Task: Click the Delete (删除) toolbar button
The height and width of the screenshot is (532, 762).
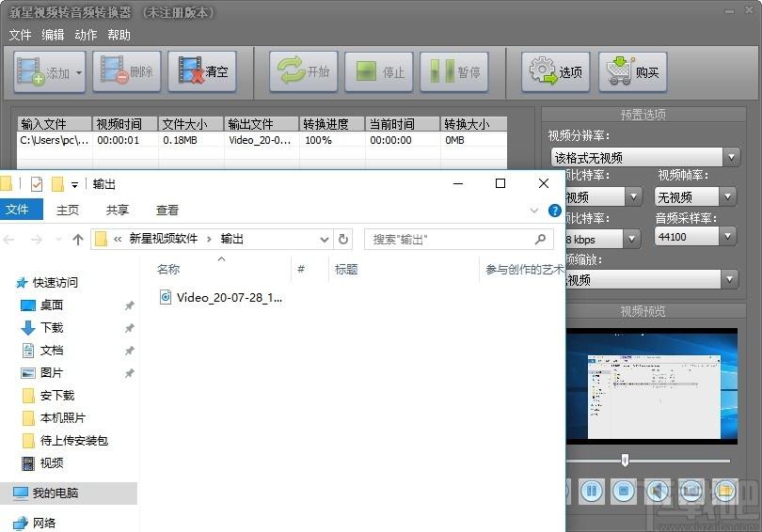Action: click(127, 71)
